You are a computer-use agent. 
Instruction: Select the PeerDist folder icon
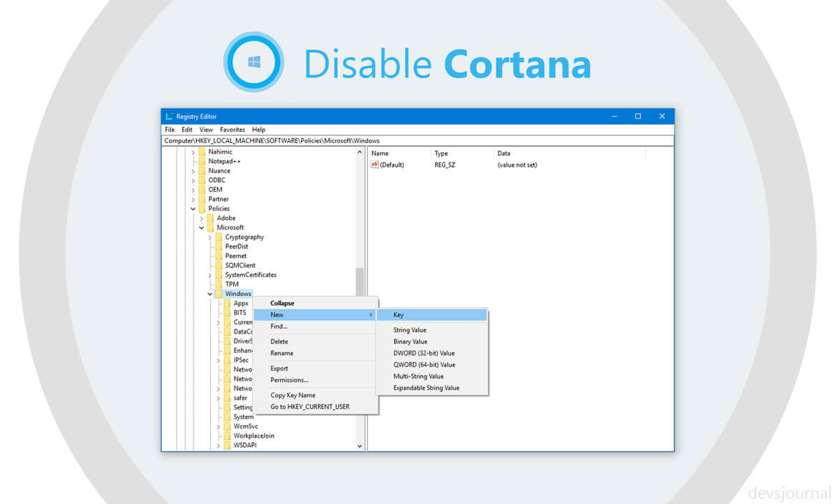(219, 246)
